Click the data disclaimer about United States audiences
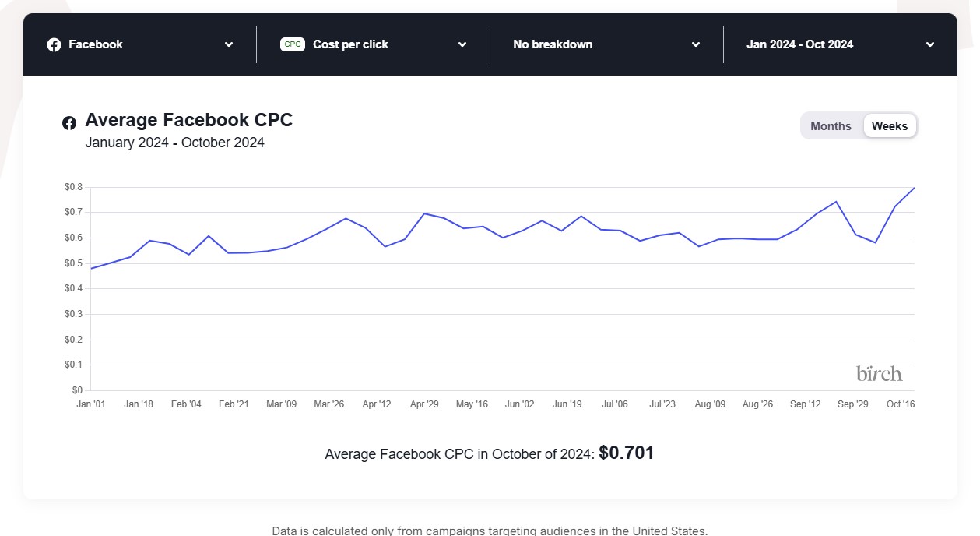Viewport: 980px width, 536px height. pyautogui.click(x=490, y=531)
